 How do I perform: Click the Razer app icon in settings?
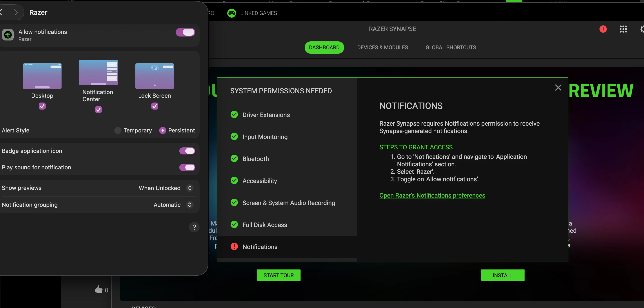coord(8,35)
